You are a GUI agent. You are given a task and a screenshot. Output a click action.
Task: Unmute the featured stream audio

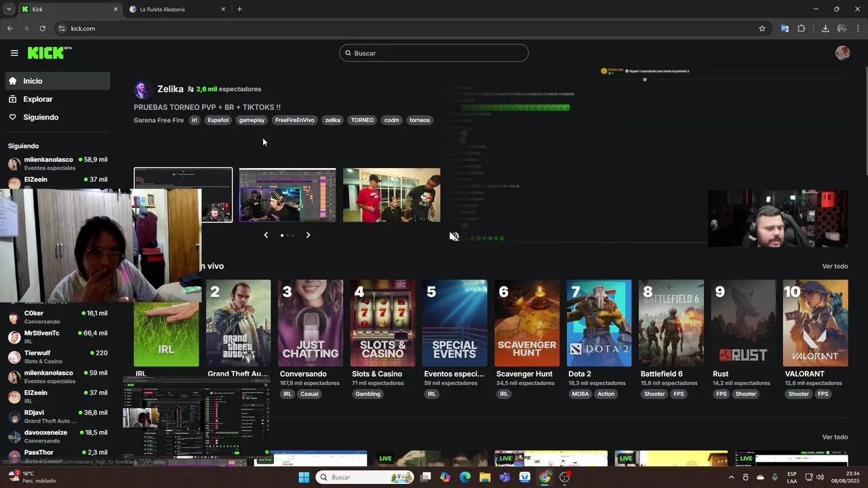pos(454,237)
